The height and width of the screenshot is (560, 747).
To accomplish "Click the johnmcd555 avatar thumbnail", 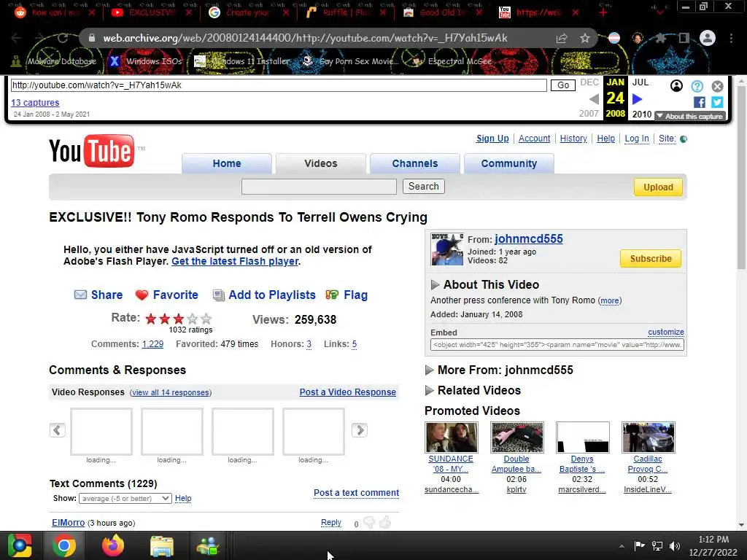I will tap(447, 249).
